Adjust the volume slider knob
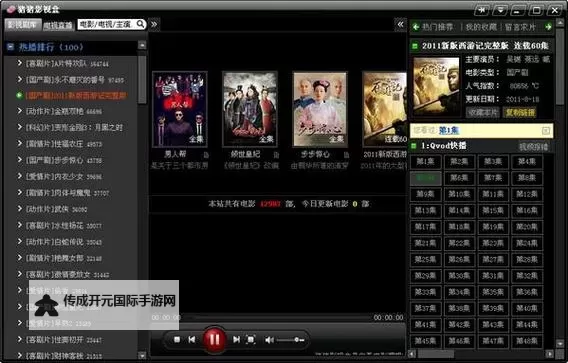The image size is (568, 363). point(297,340)
